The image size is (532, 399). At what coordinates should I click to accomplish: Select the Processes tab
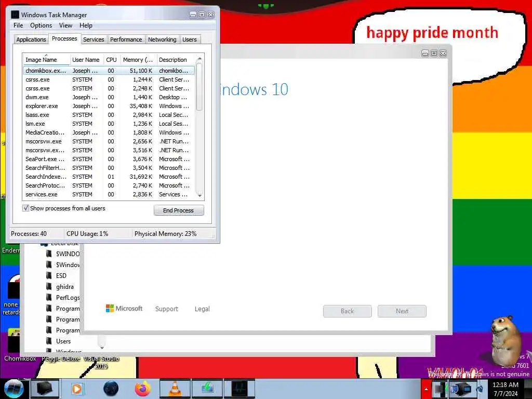[x=64, y=38]
